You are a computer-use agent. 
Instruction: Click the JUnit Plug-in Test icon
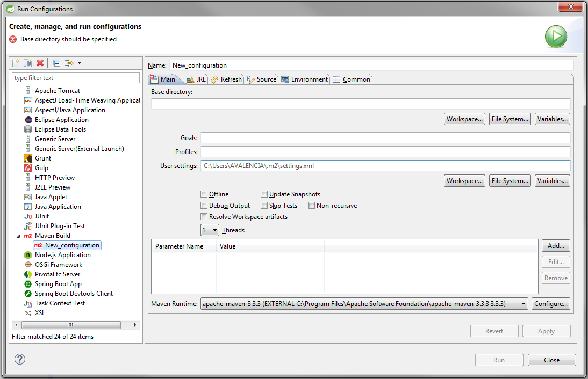coord(28,226)
